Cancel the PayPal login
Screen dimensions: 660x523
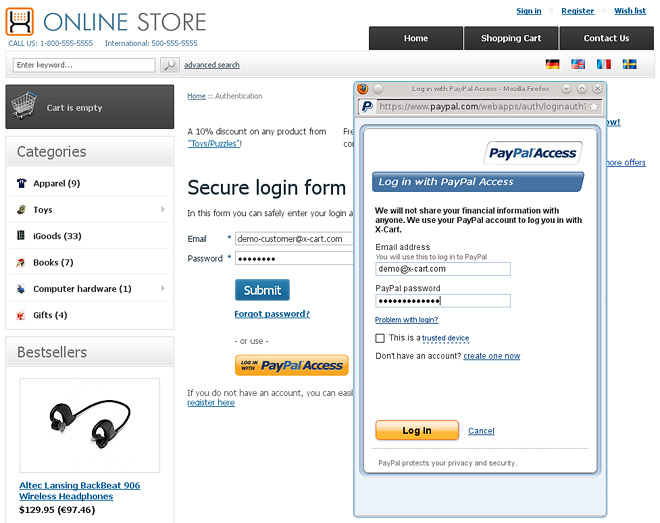pos(481,431)
